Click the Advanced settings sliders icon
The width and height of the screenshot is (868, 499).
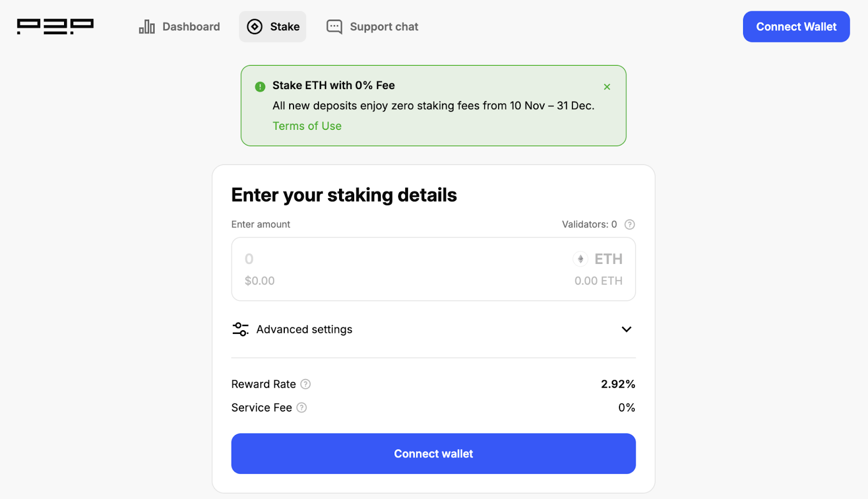240,329
